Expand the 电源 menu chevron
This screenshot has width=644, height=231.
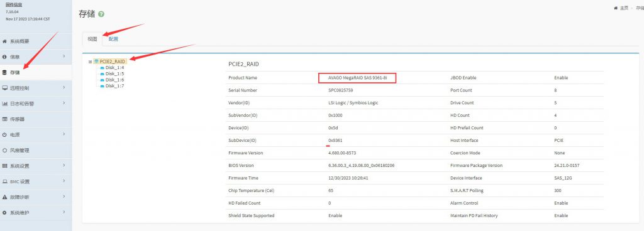click(x=64, y=134)
